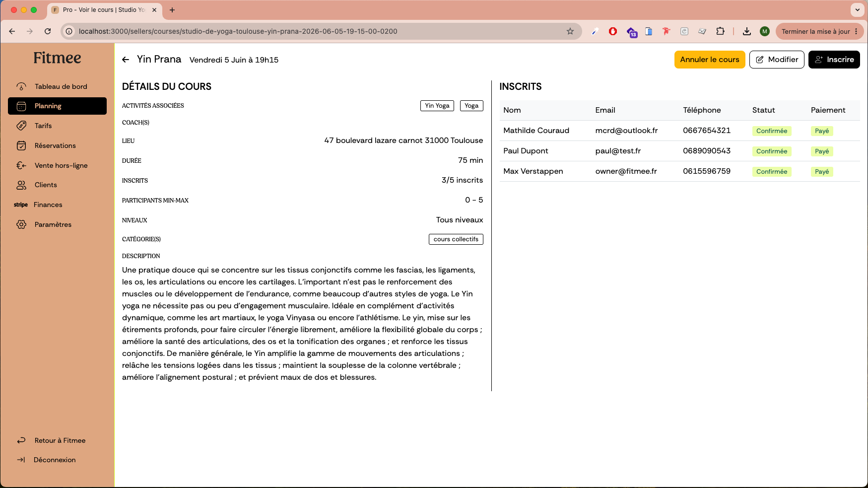Click the Nom column header
Viewport: 868px width, 488px height.
click(512, 110)
